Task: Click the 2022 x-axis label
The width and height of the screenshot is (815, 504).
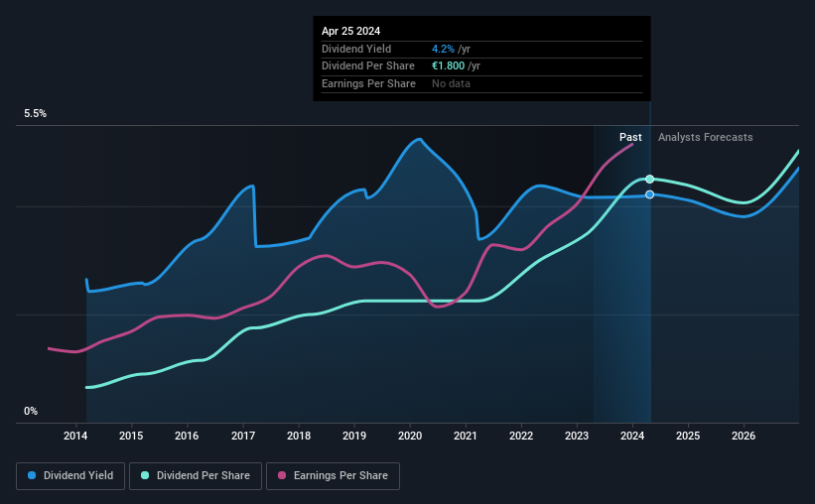Action: pyautogui.click(x=521, y=436)
